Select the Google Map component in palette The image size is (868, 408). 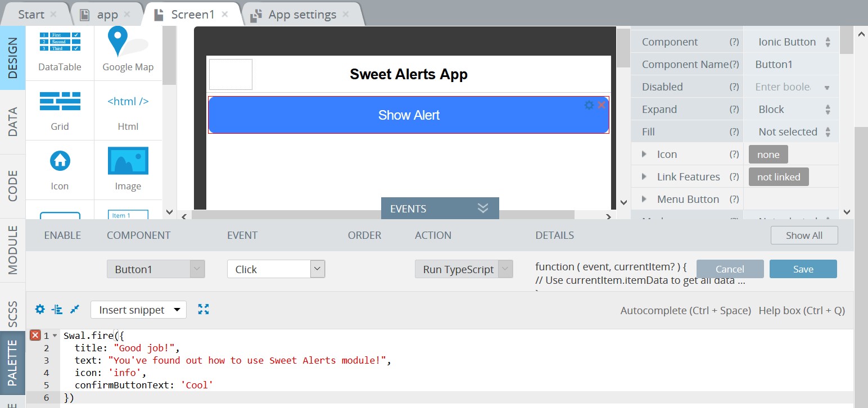(x=128, y=51)
